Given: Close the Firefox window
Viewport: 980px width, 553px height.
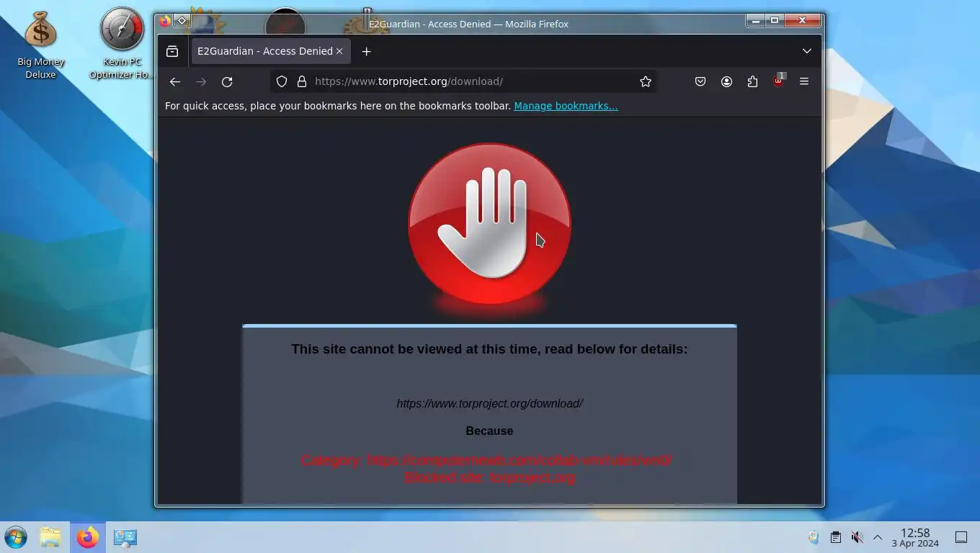Looking at the screenshot, I should click(x=802, y=21).
